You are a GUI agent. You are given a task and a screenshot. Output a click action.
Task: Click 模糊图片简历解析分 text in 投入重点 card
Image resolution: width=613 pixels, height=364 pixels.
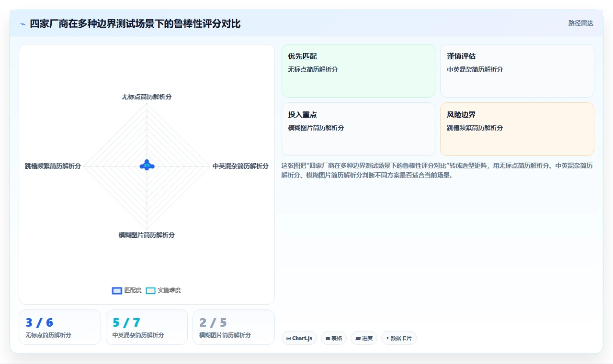[x=316, y=128]
